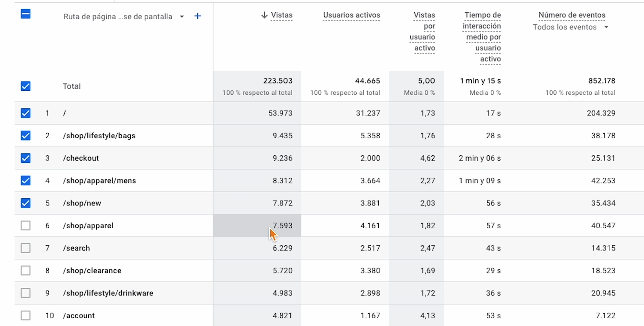Open the Ruta de página dimension dropdown

(x=182, y=17)
